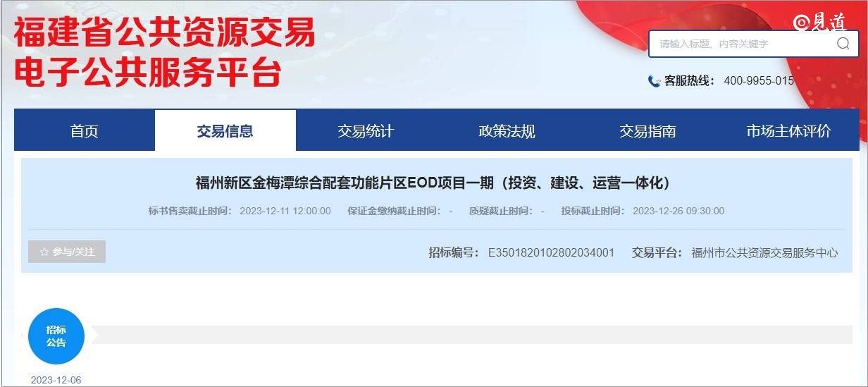Screen dimensions: 868x387
Task: Open the 政策法规 menu item
Action: pyautogui.click(x=507, y=131)
